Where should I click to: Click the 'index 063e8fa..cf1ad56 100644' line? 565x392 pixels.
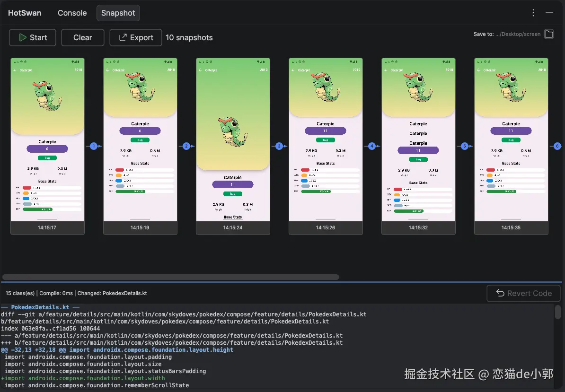click(x=51, y=328)
